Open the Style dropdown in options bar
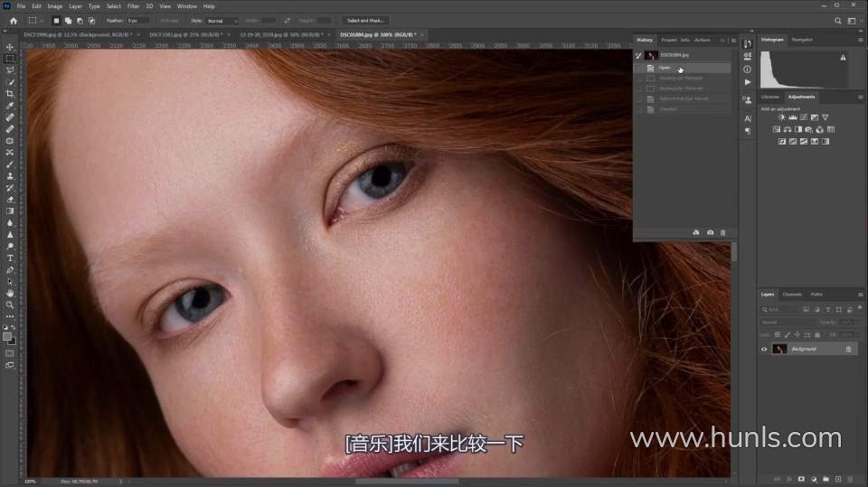Image resolution: width=868 pixels, height=487 pixels. click(x=222, y=21)
